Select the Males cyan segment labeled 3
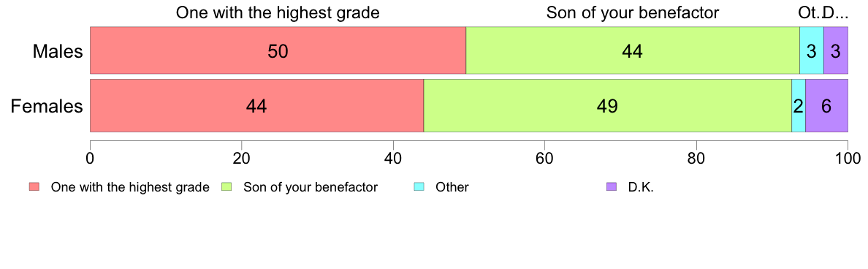Viewport: 868px width, 269px height. [812, 50]
